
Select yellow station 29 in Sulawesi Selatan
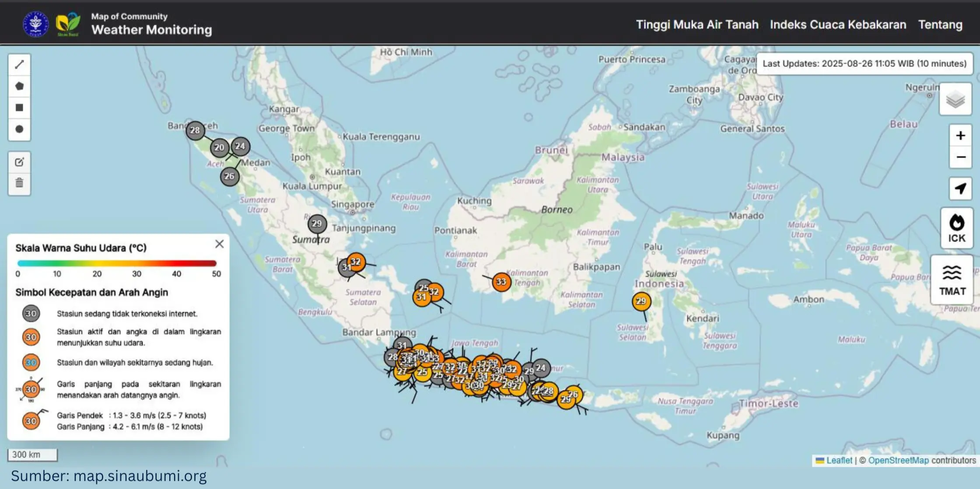641,301
